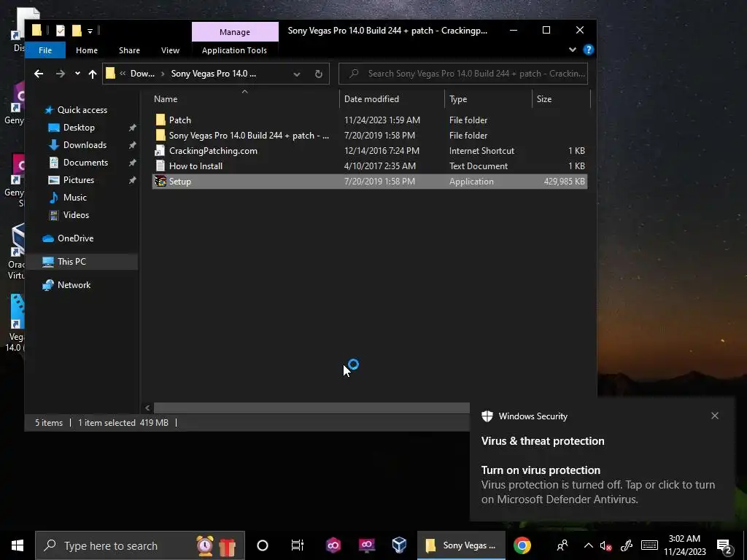The image size is (747, 560).
Task: Open the Customize Quick Access Toolbar dropdown
Action: pos(90,31)
